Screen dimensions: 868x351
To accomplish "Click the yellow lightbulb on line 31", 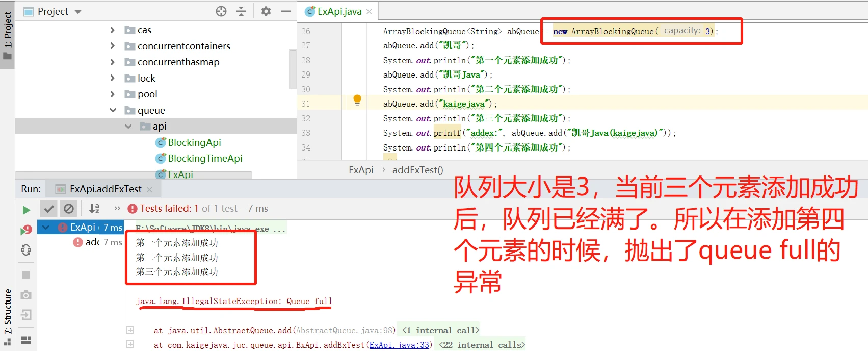I will [357, 99].
